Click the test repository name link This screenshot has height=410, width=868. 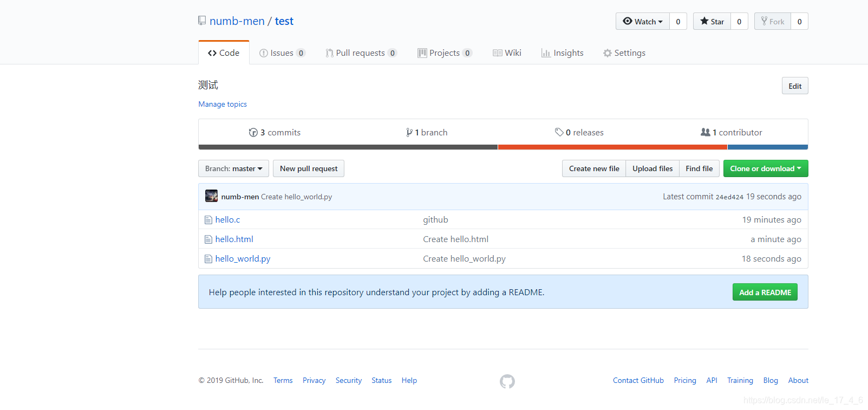tap(284, 21)
